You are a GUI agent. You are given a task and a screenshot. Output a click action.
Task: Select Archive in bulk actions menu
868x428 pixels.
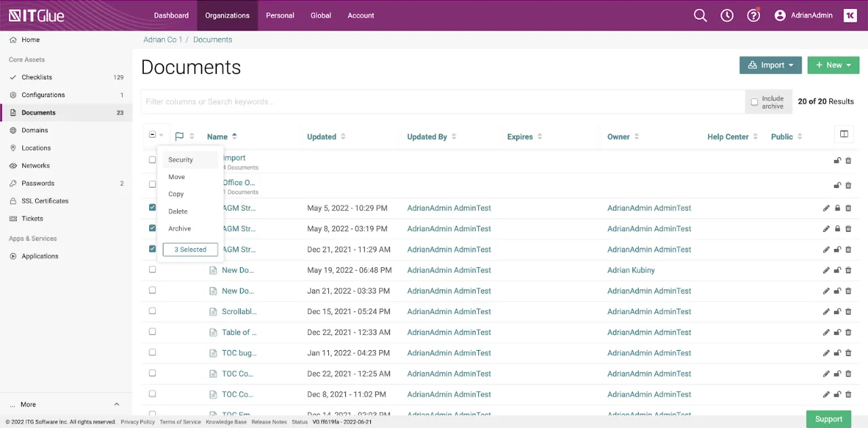(x=180, y=229)
